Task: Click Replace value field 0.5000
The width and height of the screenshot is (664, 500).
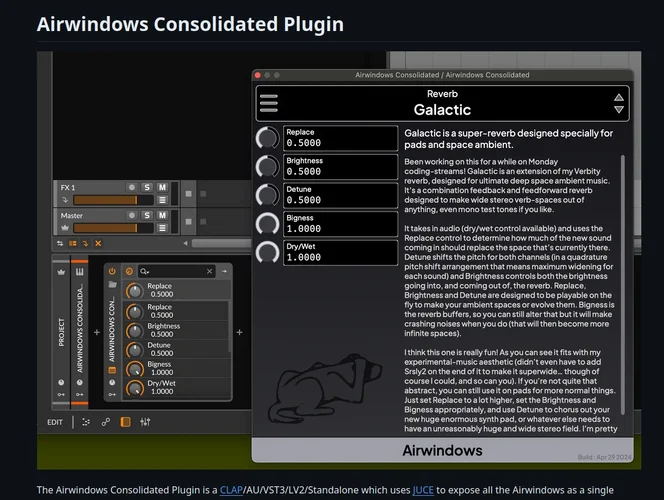Action: [x=340, y=138]
